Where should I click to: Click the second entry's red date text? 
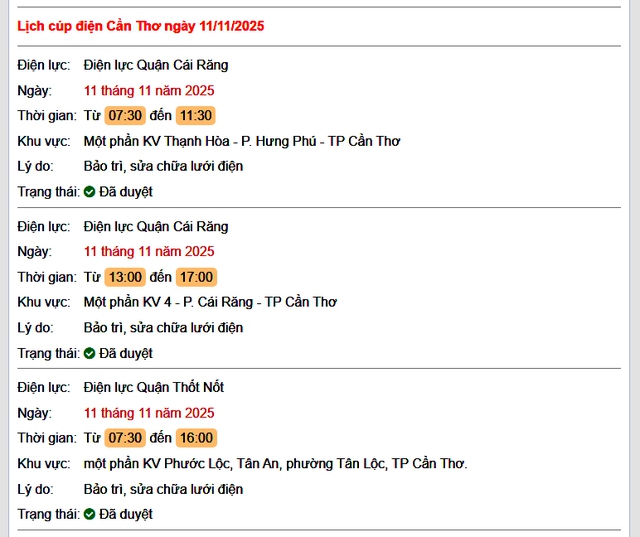coord(149,251)
